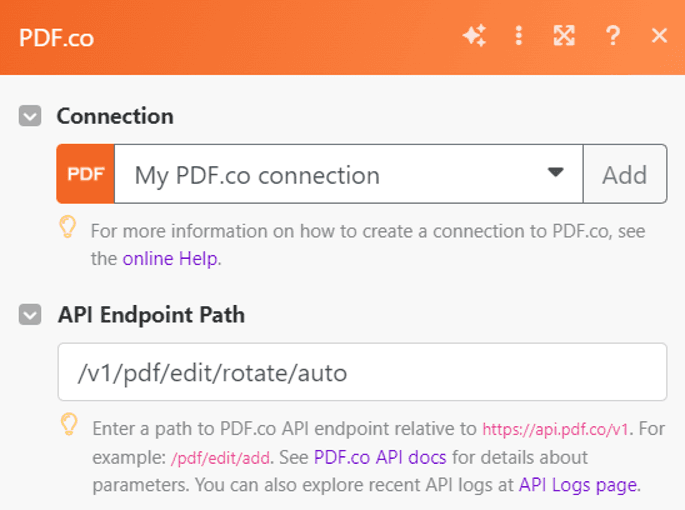Click the API Endpoint hint lightbulb icon
Image resolution: width=685 pixels, height=510 pixels.
pos(68,425)
